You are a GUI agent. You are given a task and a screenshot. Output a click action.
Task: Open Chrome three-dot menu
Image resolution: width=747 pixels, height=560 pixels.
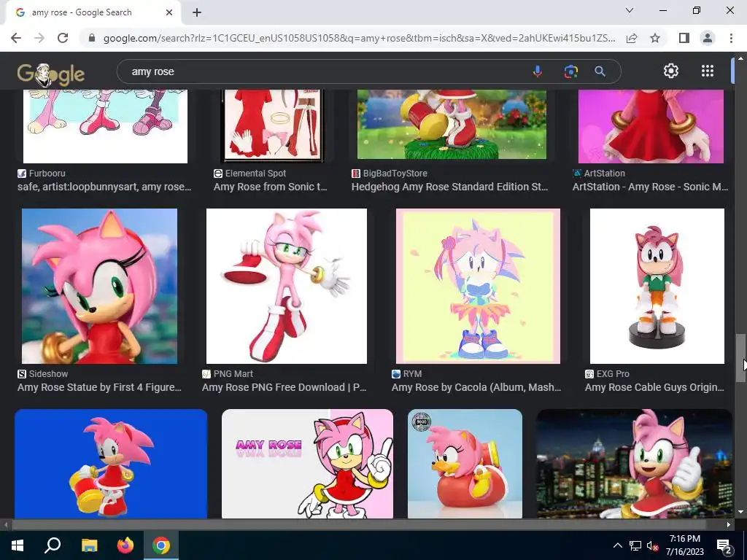(x=731, y=38)
